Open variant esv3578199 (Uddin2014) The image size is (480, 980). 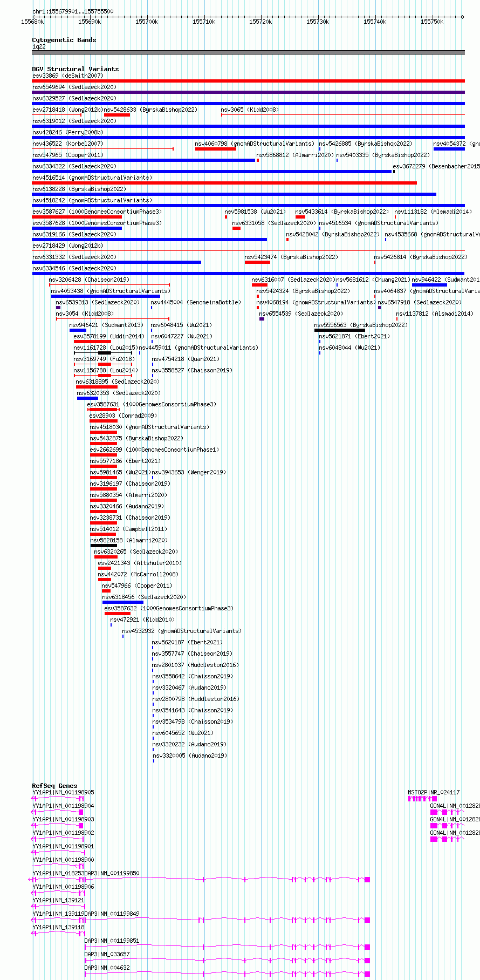point(109,336)
